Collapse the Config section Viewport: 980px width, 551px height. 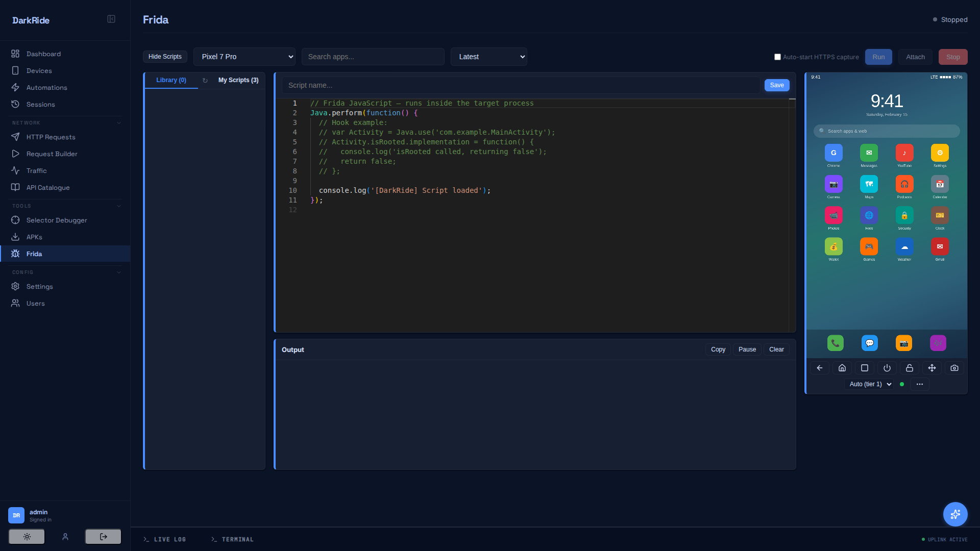[119, 272]
